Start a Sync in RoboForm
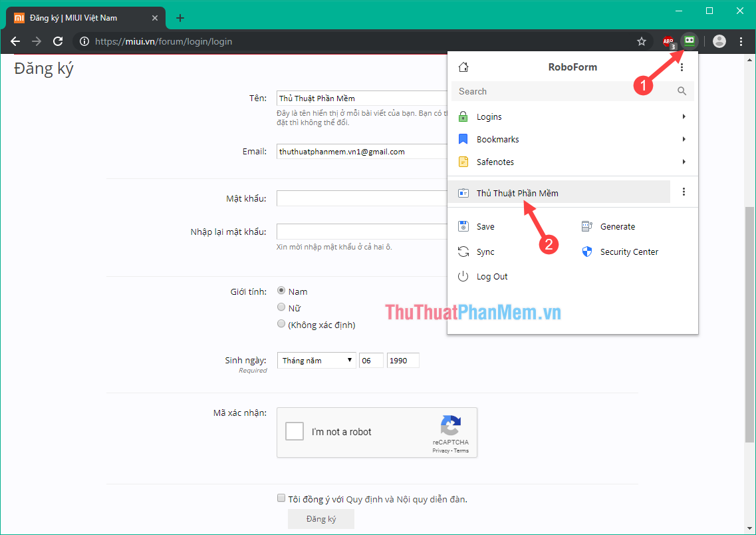Screen dimensions: 756x535 click(x=463, y=251)
